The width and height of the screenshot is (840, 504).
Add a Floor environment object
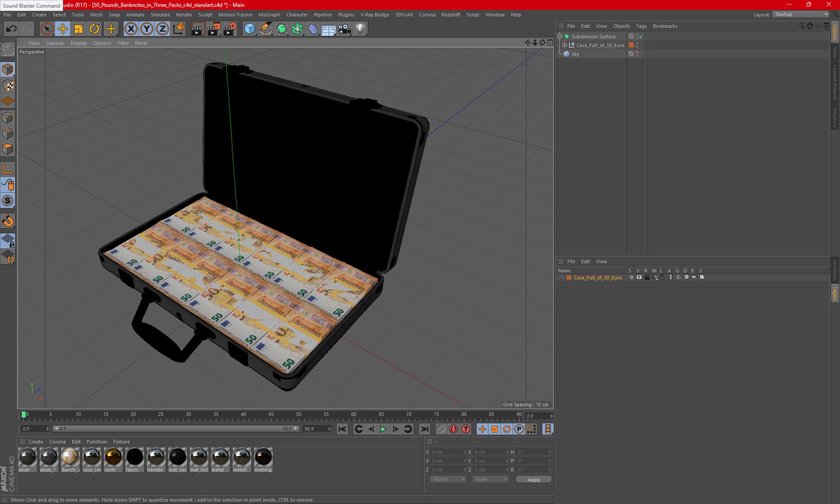[329, 29]
